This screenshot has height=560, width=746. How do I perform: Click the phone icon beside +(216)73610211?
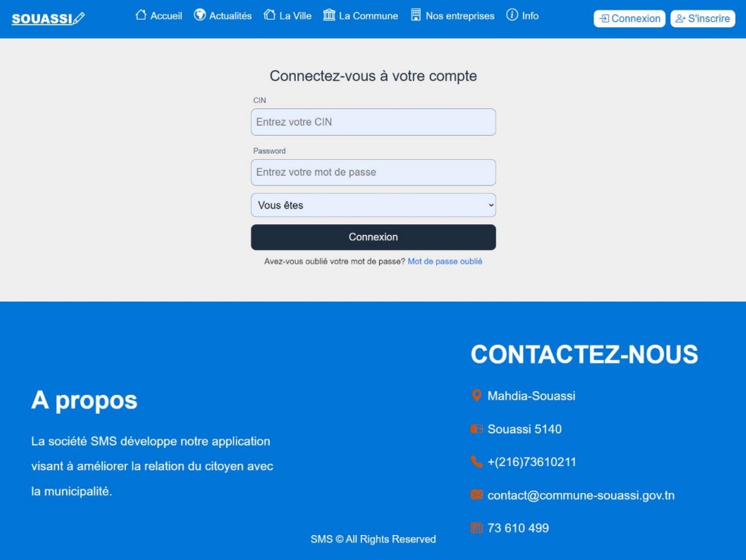pos(476,461)
